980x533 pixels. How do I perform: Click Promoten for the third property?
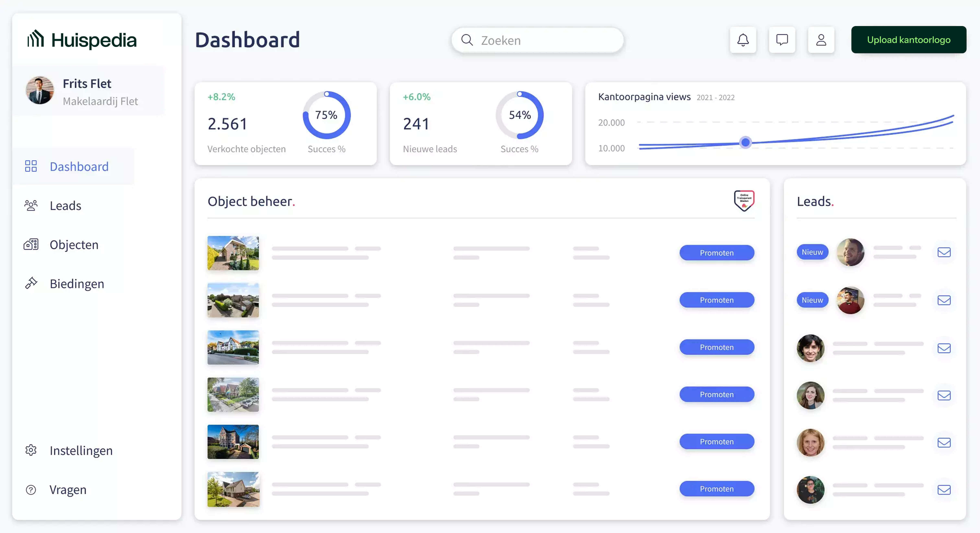tap(717, 347)
